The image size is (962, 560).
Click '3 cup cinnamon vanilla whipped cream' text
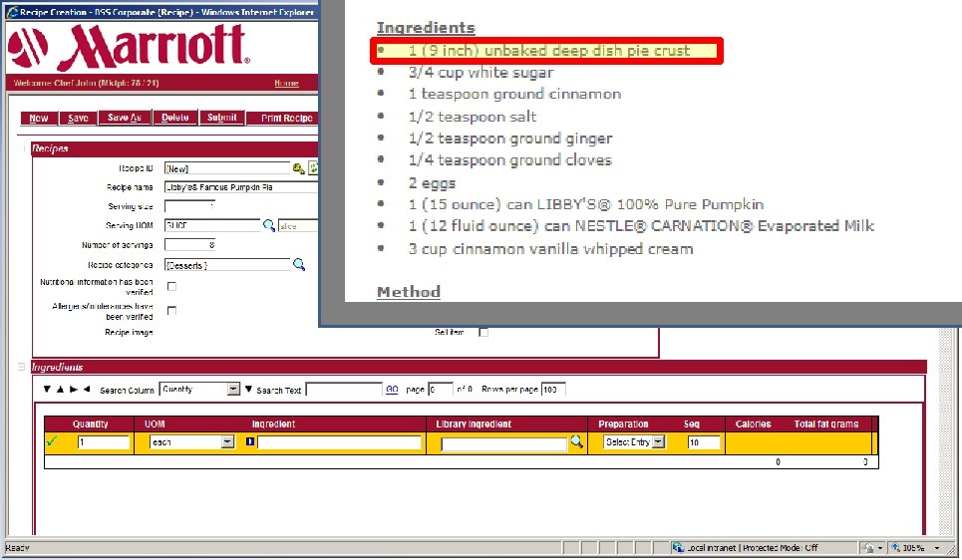pos(551,249)
